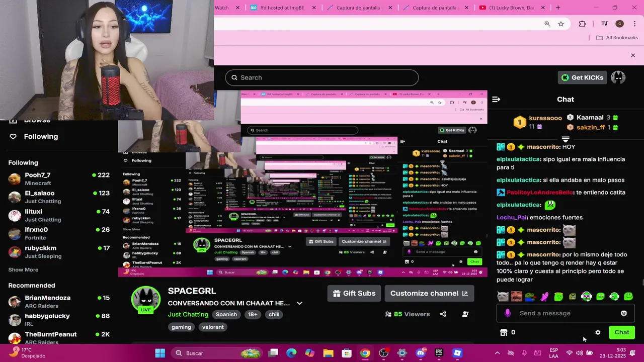Insert the olive angry face emote
The height and width of the screenshot is (362, 644).
(573, 297)
